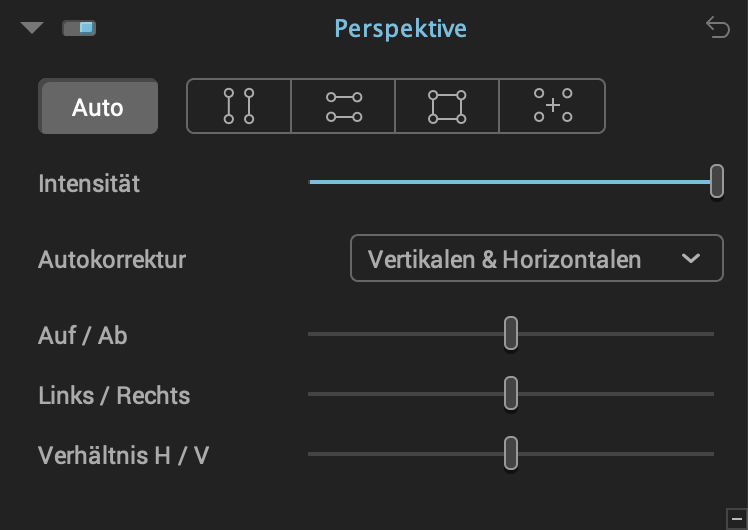Click the minus button in bottom corner

point(737,519)
